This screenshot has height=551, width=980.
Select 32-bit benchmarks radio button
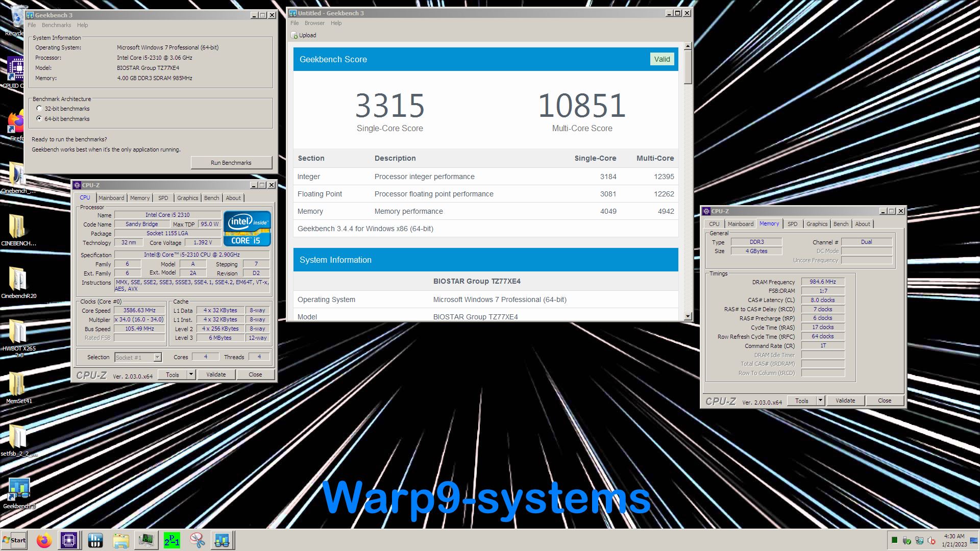[39, 109]
